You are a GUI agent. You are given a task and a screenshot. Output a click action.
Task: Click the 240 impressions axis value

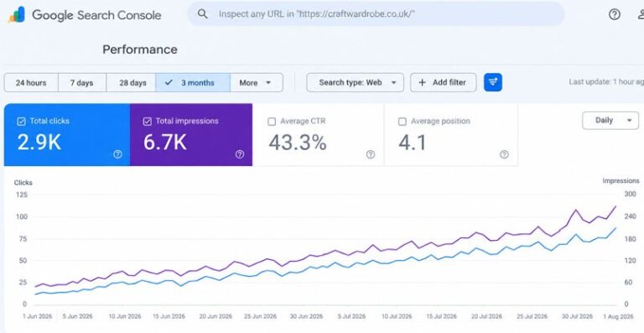630,216
